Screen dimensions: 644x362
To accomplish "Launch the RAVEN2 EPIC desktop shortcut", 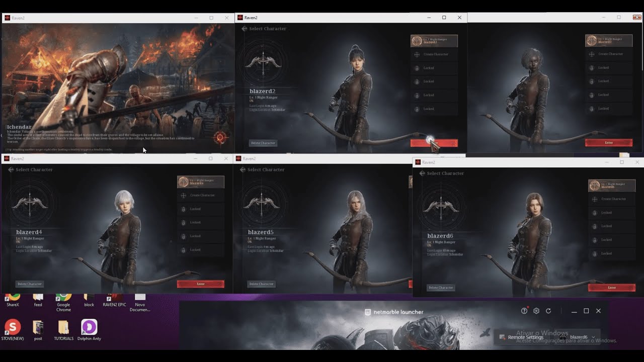I will pyautogui.click(x=114, y=300).
